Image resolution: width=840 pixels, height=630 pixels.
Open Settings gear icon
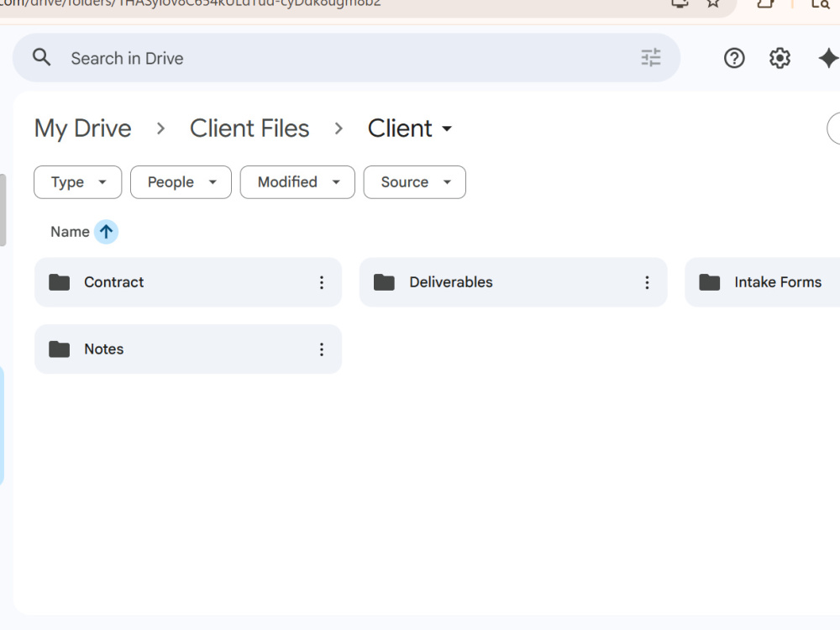click(780, 58)
